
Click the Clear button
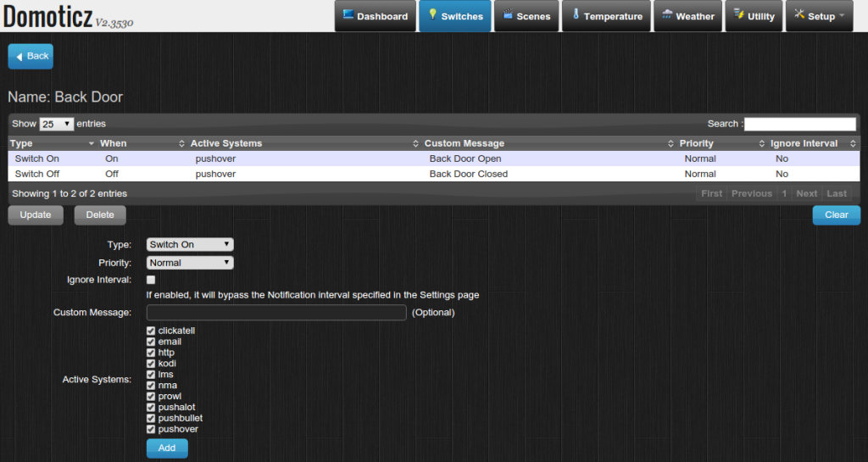[837, 215]
